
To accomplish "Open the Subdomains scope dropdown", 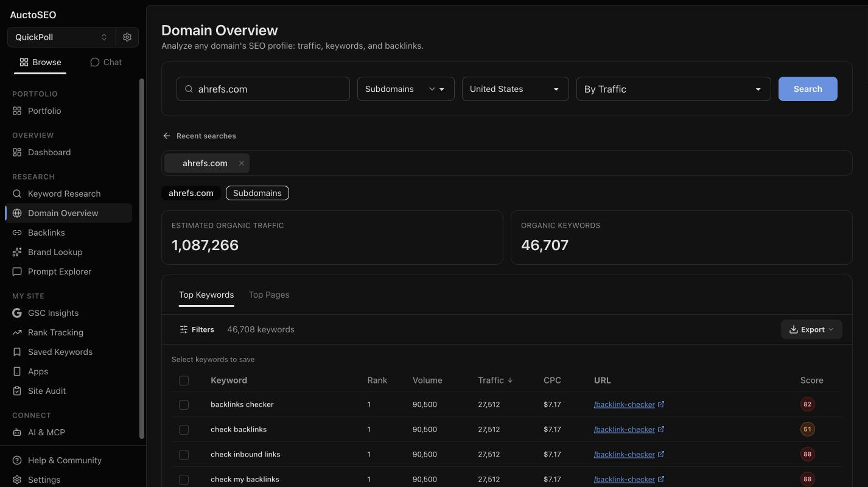I will point(405,89).
